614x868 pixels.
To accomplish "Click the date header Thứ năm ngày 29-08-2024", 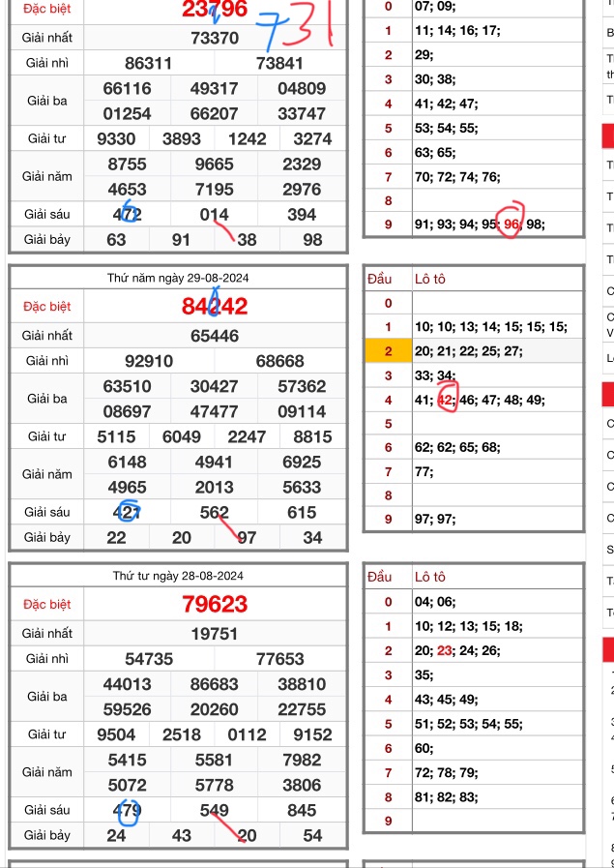I will point(178,278).
